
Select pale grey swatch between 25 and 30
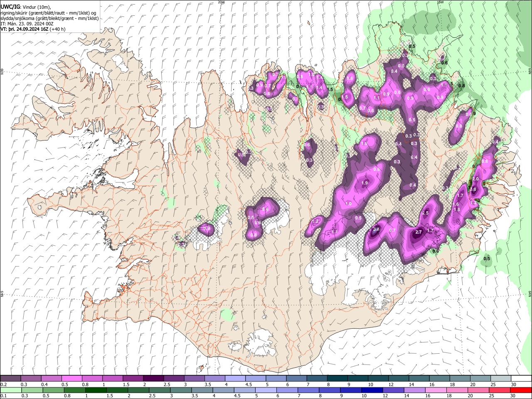click(500, 379)
